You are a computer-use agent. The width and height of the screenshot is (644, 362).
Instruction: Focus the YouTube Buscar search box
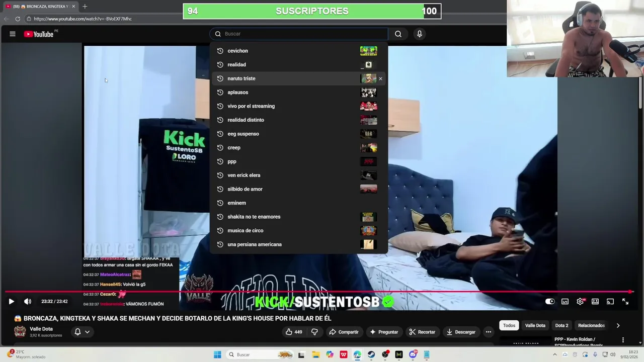coord(299,34)
